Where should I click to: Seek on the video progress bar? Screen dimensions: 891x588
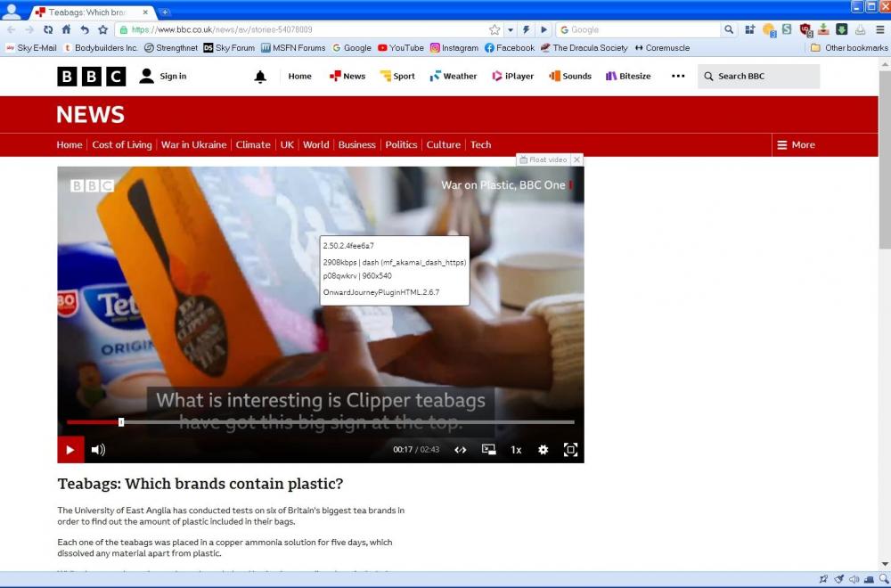(321, 422)
